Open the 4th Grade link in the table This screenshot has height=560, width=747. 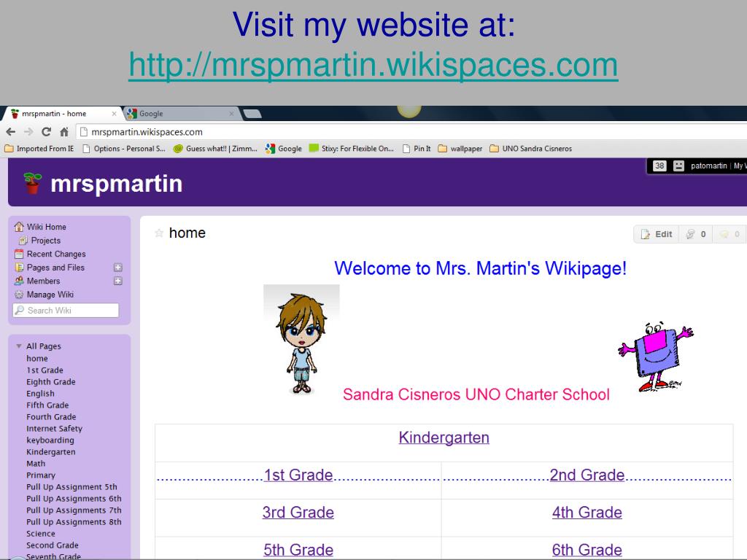(587, 513)
